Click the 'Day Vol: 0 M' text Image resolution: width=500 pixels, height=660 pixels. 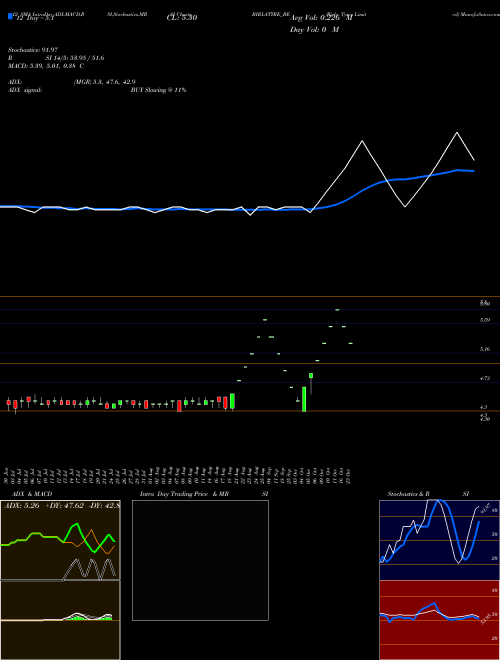point(314,30)
